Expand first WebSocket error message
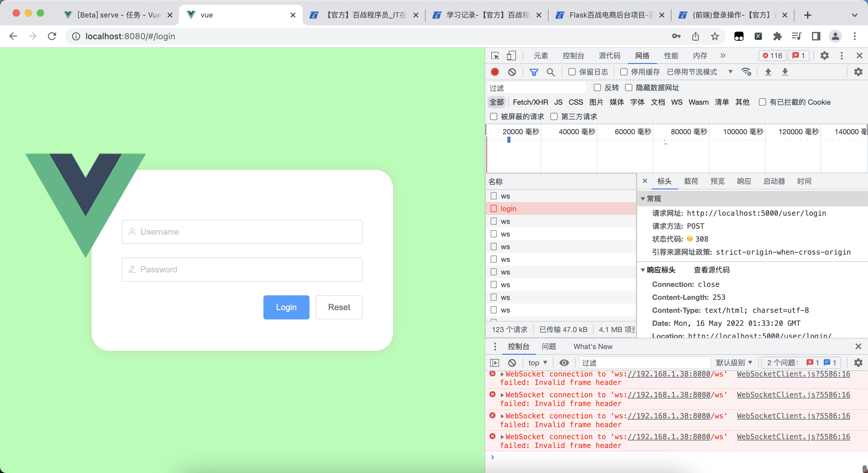 coord(502,374)
